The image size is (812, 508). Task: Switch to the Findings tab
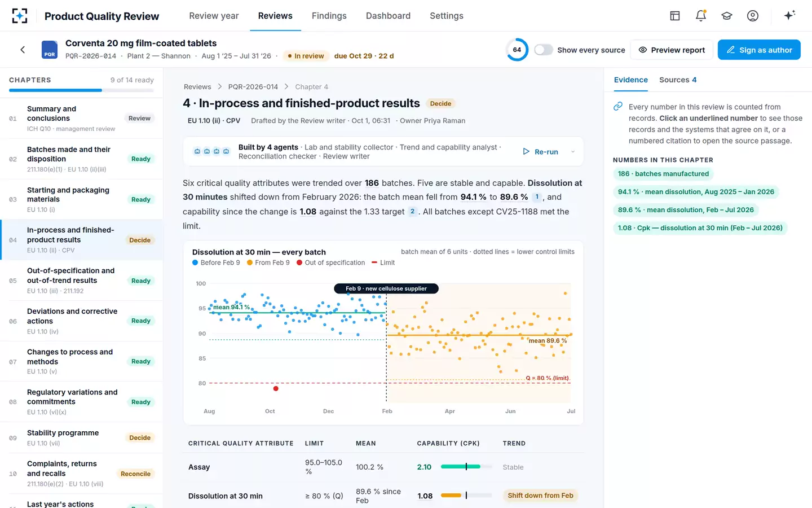[x=329, y=16]
